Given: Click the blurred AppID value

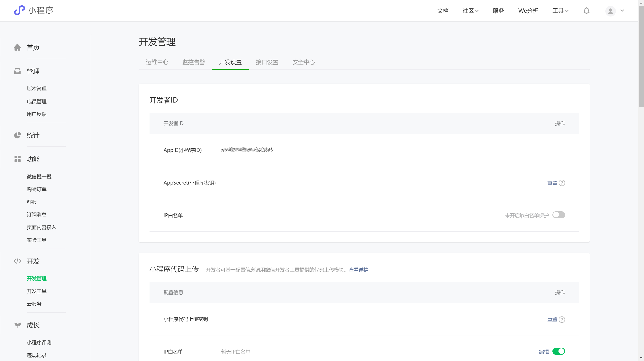Looking at the screenshot, I should click(247, 150).
